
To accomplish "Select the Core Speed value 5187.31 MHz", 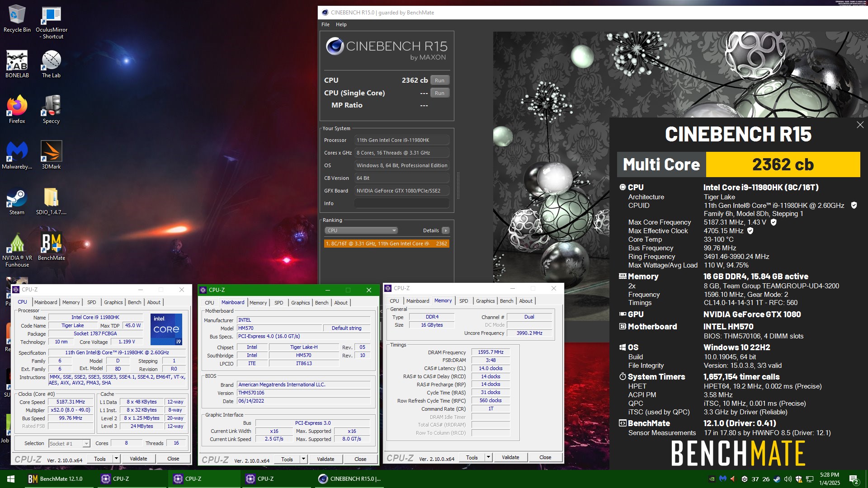I will 71,402.
